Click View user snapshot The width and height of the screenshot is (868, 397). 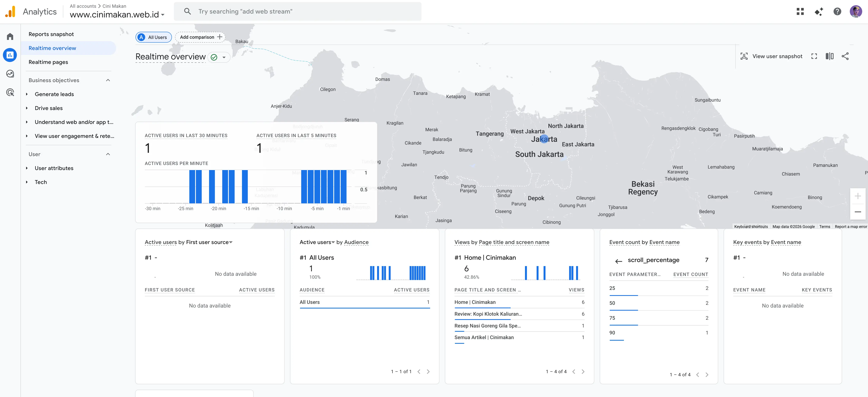point(771,56)
